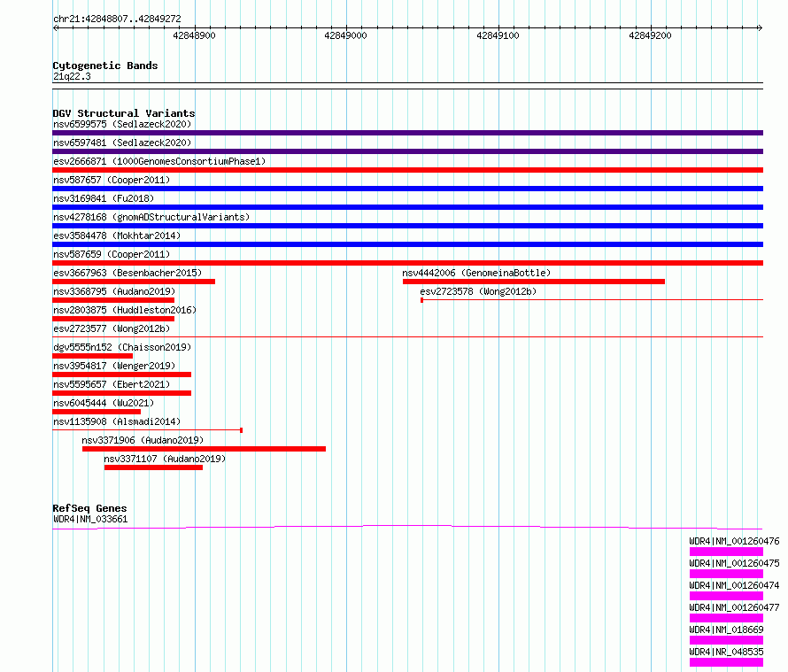Click the 42849000 position on the ruler
The height and width of the screenshot is (672, 788).
(345, 35)
